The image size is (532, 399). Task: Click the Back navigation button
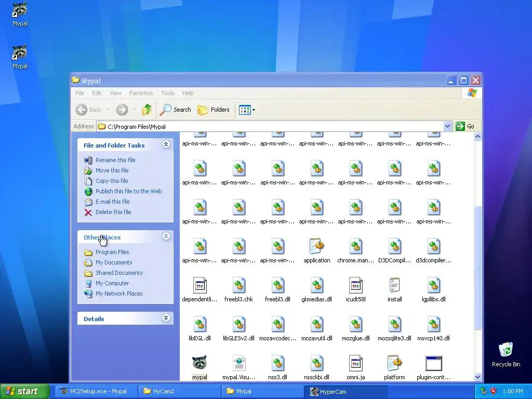coord(88,110)
